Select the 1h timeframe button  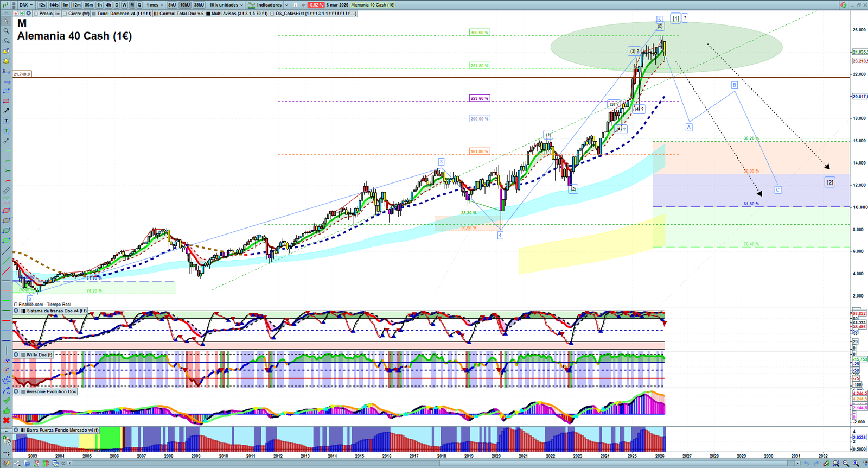pos(100,5)
